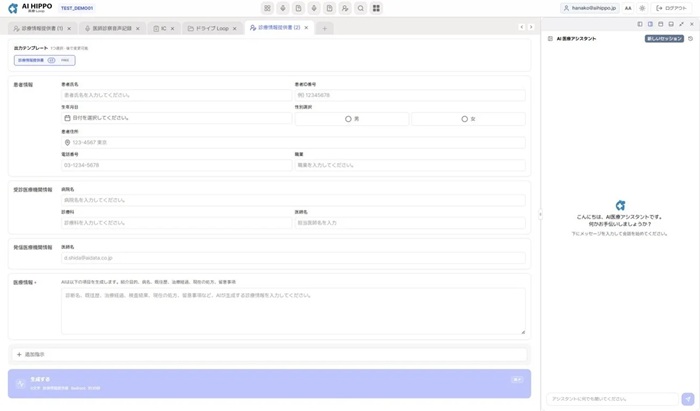Click the medical information textarea
Image resolution: width=700 pixels, height=411 pixels.
tap(293, 311)
